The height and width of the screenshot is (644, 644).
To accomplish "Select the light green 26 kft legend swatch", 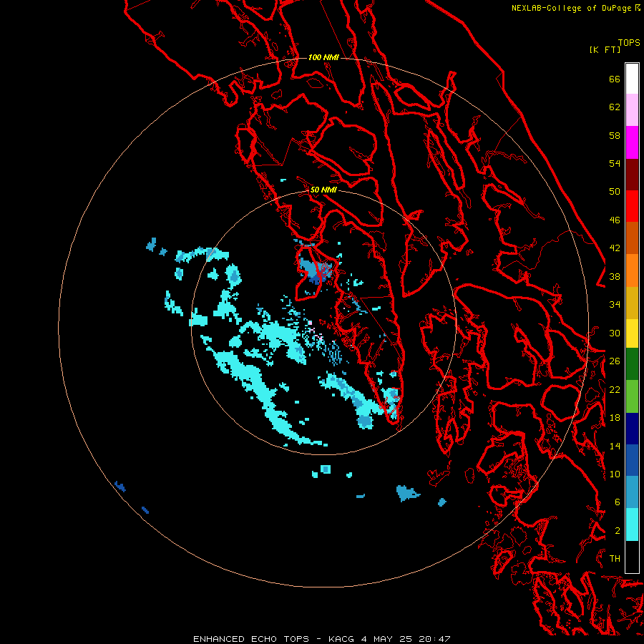I will 632,396.
